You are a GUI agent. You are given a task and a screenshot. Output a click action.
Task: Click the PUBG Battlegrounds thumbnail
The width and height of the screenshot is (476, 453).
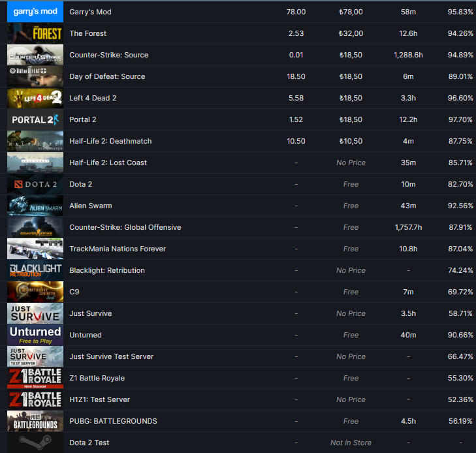point(35,421)
